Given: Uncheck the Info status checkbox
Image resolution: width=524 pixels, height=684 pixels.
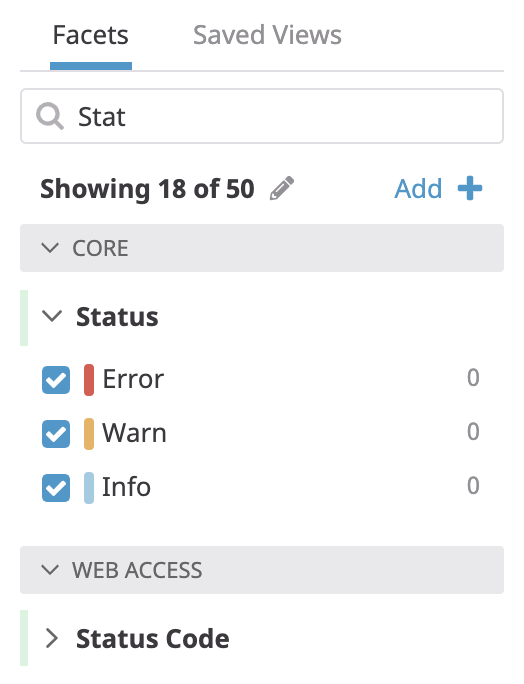Looking at the screenshot, I should 56,488.
